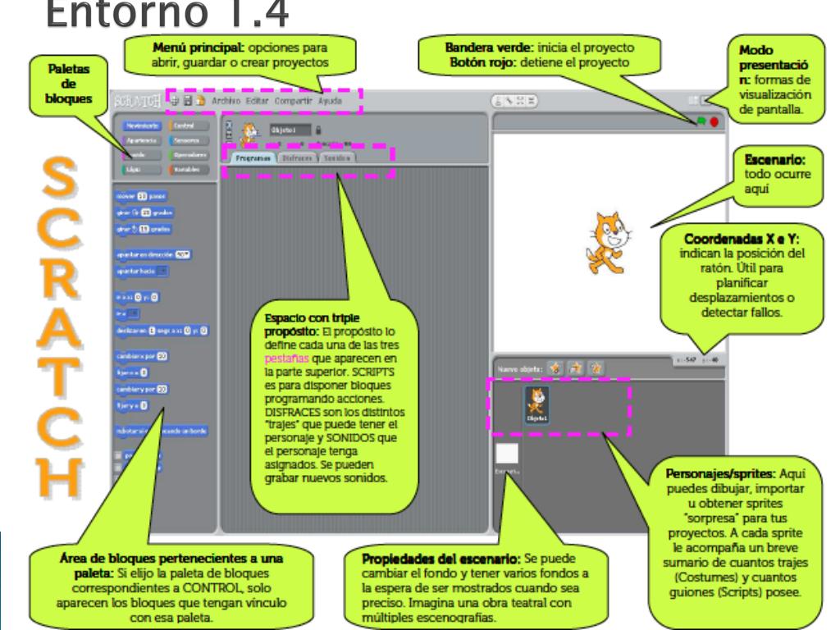
Task: Click the 'girar' clockwise 15 grados block
Action: (x=144, y=212)
